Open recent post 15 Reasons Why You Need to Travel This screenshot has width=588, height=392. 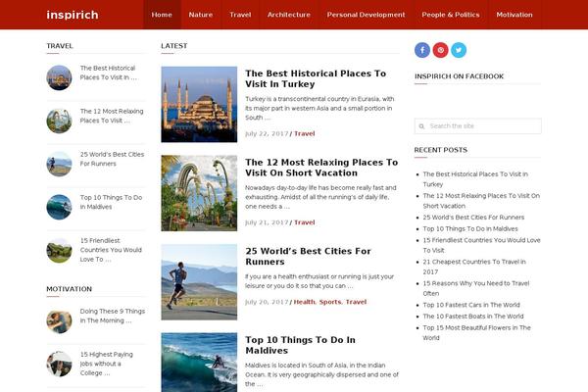476,288
